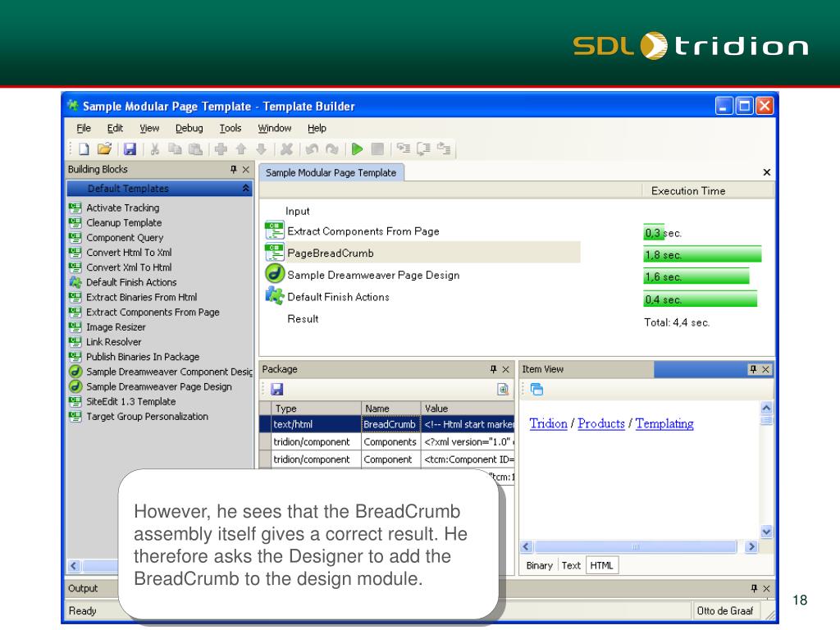Select Activate Tracking building block
The height and width of the screenshot is (630, 840).
123,208
